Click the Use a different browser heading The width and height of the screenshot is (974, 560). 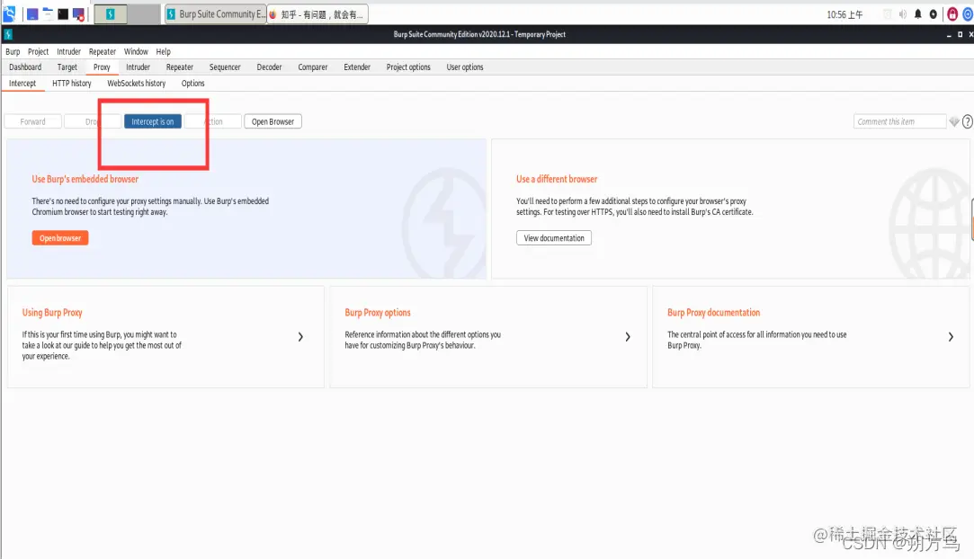click(x=557, y=180)
